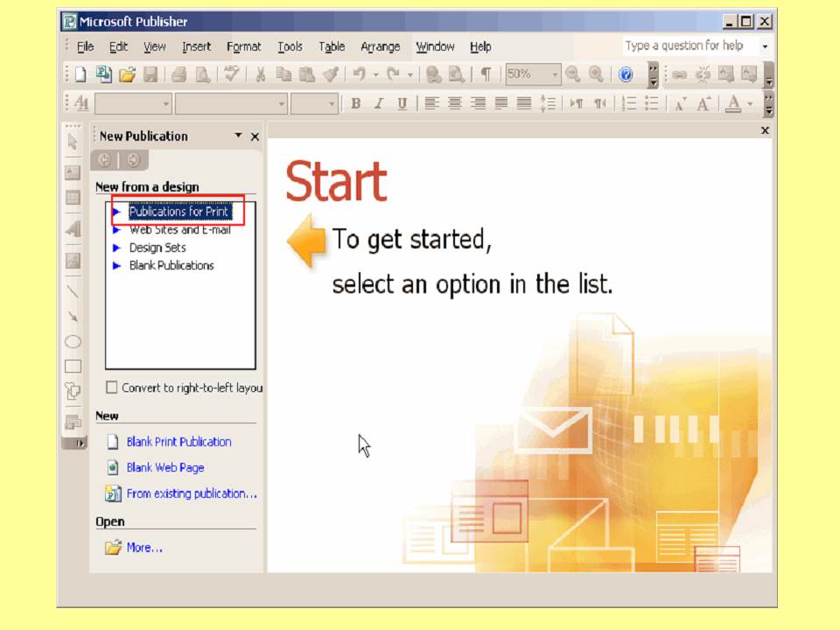This screenshot has height=630, width=840.
Task: Click the New document icon in toolbar
Action: (x=80, y=73)
